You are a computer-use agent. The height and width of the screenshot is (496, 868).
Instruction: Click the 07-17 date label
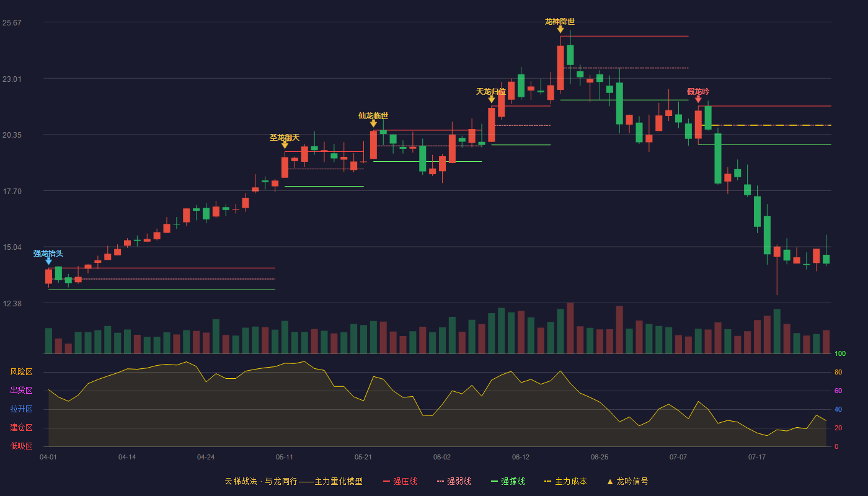click(757, 457)
